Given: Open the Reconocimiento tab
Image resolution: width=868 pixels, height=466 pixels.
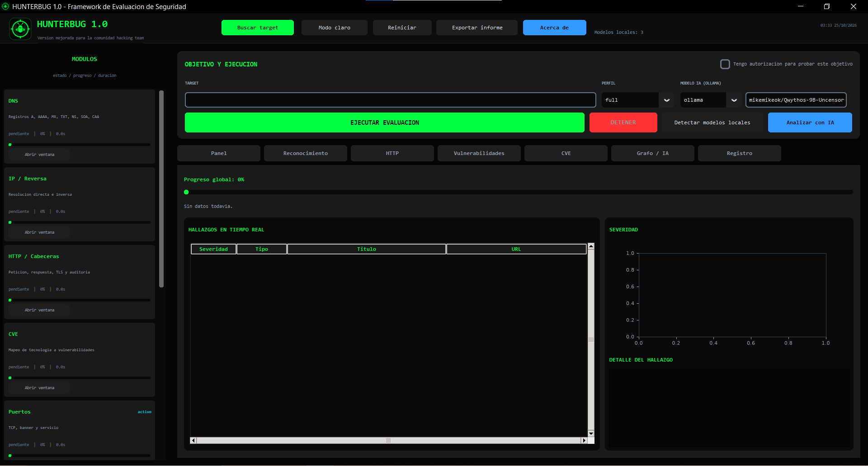Looking at the screenshot, I should click(306, 153).
